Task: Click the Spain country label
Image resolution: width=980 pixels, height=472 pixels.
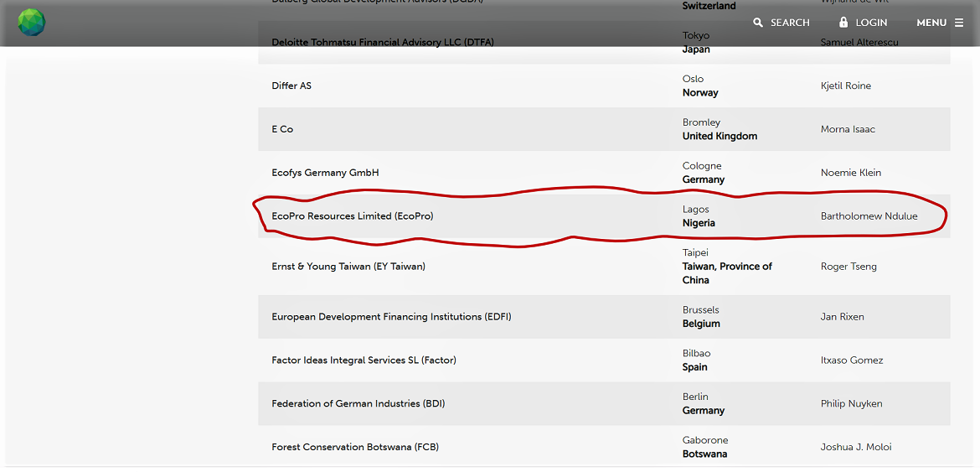Action: [695, 367]
